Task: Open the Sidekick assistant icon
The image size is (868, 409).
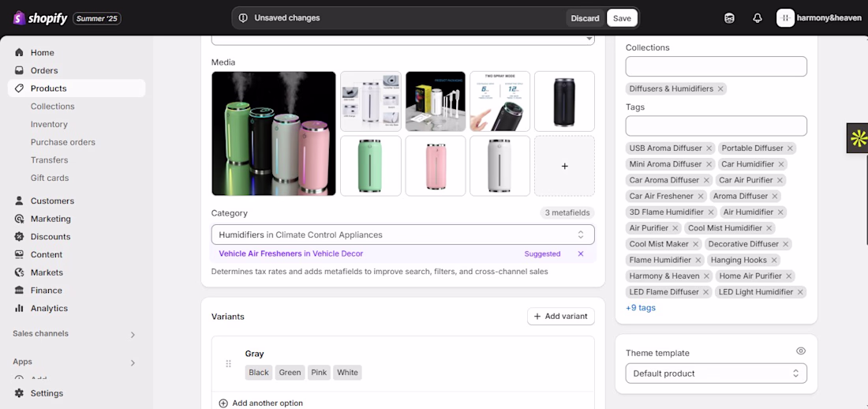Action: (729, 17)
